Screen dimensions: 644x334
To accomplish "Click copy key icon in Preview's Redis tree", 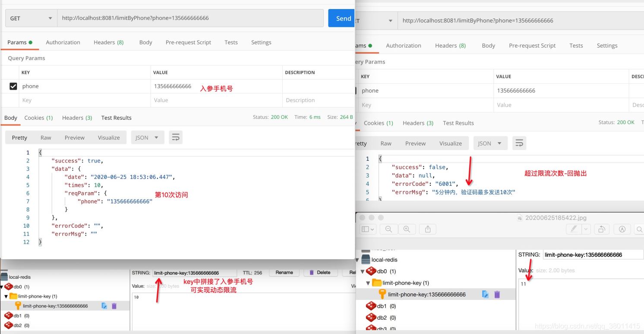I will point(486,294).
